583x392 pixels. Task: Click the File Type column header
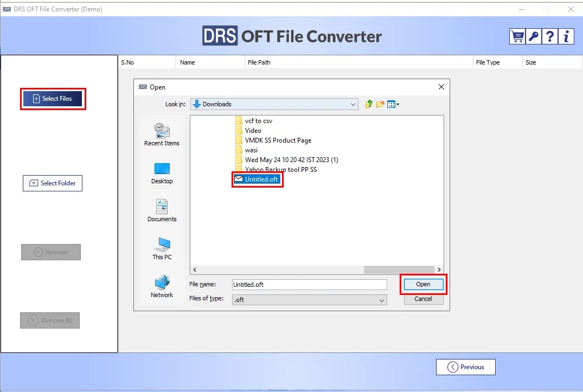498,62
